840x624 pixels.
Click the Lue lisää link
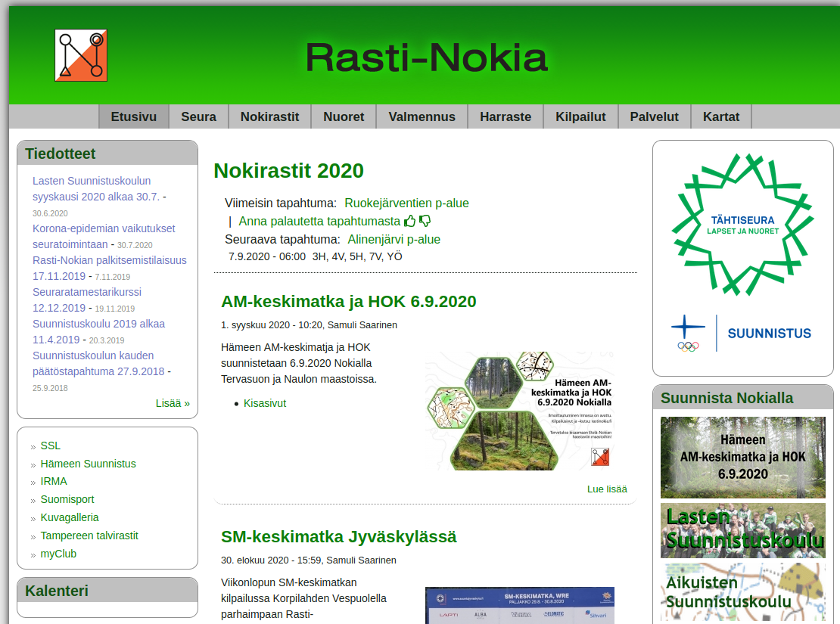(606, 489)
